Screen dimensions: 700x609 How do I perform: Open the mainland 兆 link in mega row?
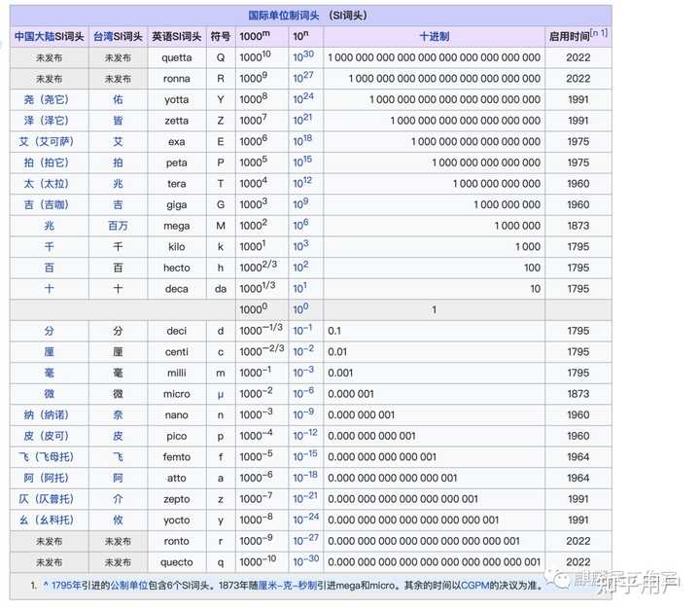point(50,226)
